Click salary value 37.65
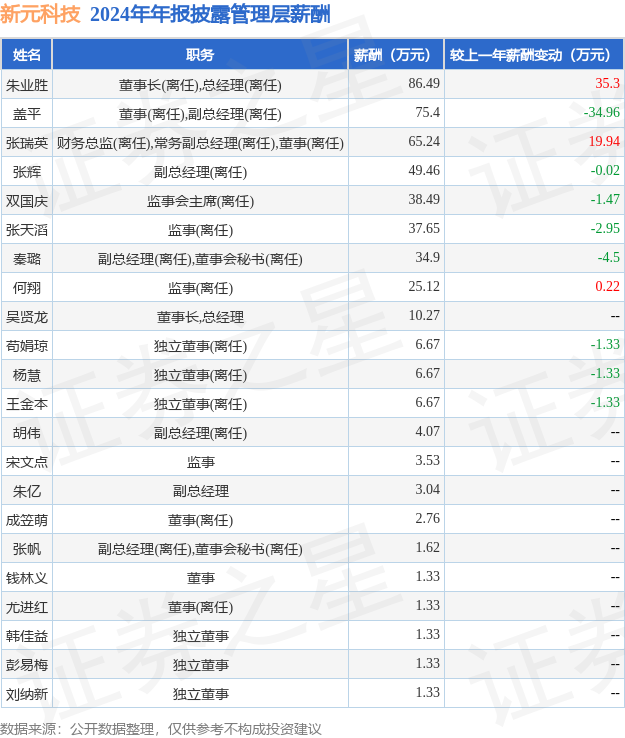Viewport: 625px width, 738px height. 424,228
